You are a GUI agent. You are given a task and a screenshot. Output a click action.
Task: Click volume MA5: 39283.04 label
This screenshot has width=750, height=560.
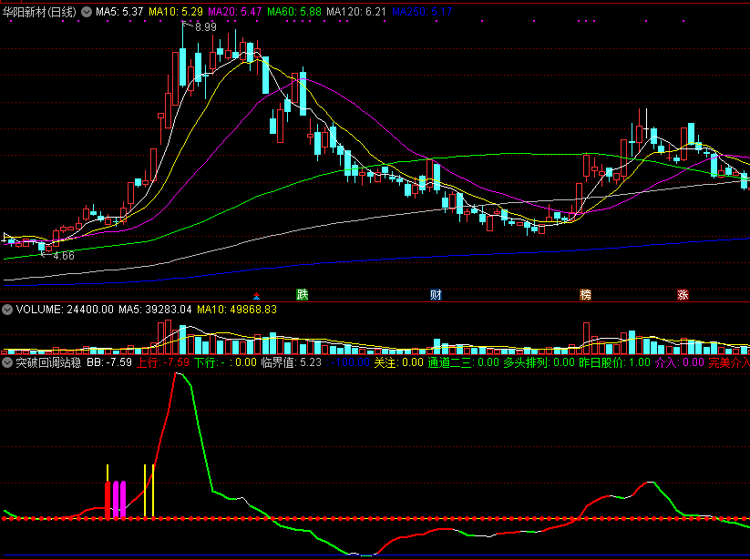(155, 310)
